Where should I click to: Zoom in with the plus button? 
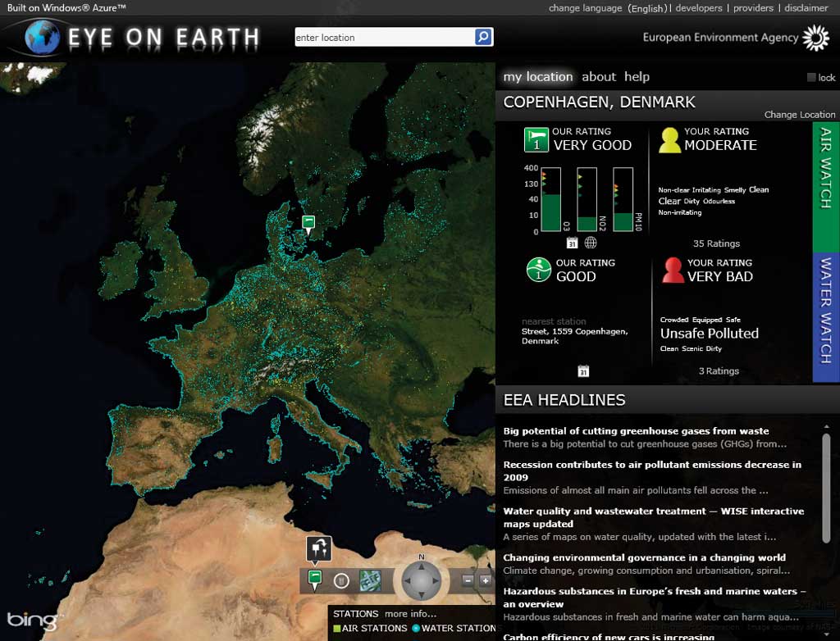click(x=486, y=580)
